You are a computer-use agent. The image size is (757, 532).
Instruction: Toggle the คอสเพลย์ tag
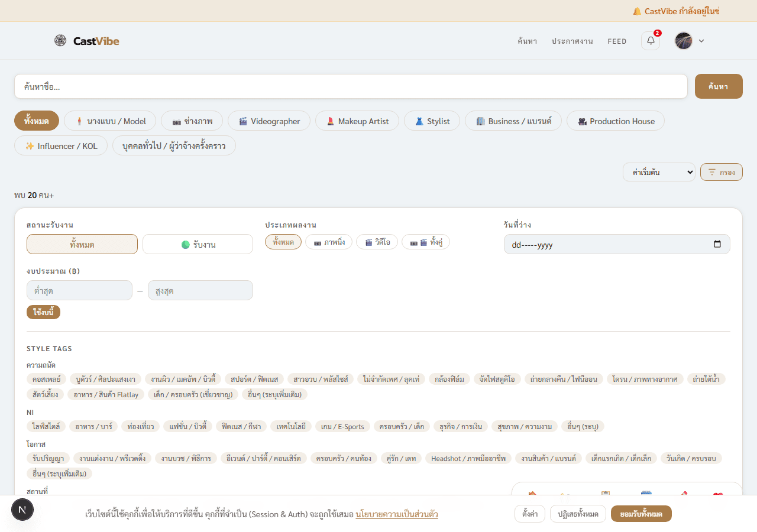(x=45, y=379)
